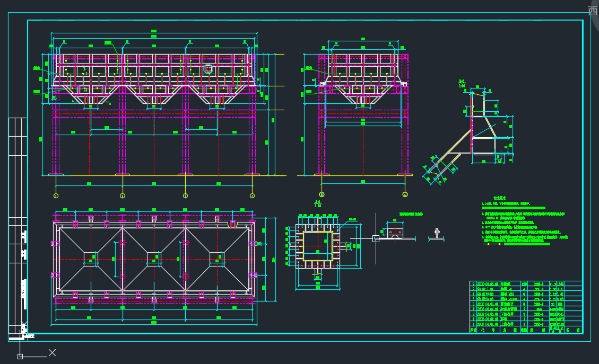599x364 pixels.
Task: Select row 1 in the parts list table
Action: coord(526,324)
